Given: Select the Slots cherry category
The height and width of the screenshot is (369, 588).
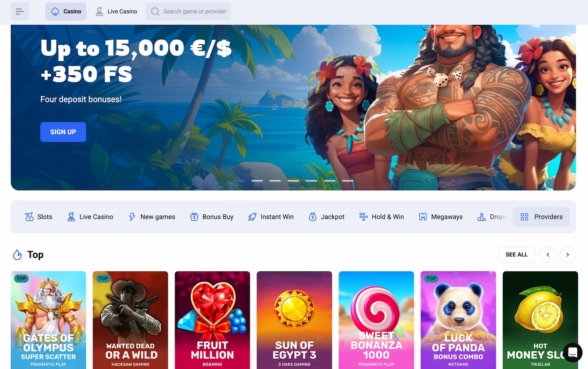Looking at the screenshot, I should (39, 217).
